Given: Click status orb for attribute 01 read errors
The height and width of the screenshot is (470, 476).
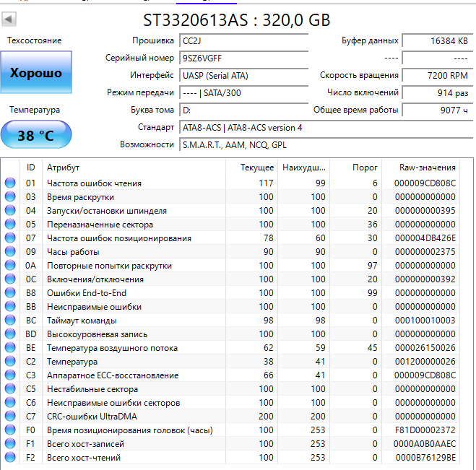Looking at the screenshot, I should coord(10,183).
